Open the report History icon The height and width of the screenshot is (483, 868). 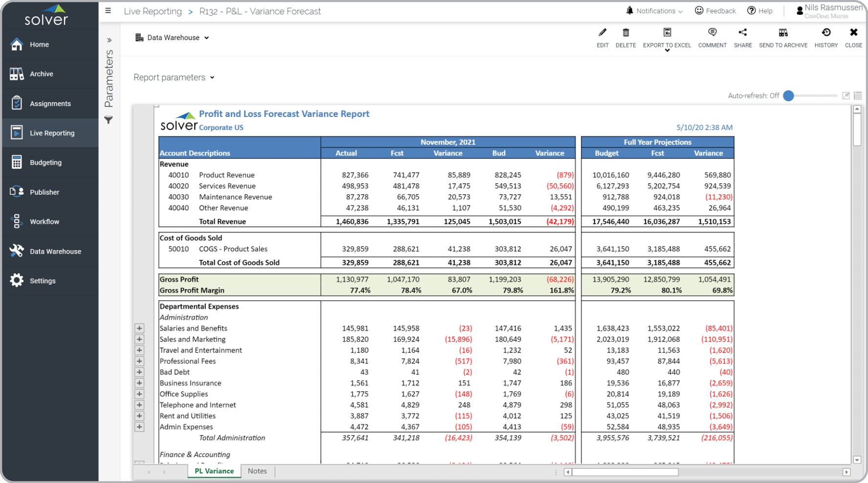826,33
